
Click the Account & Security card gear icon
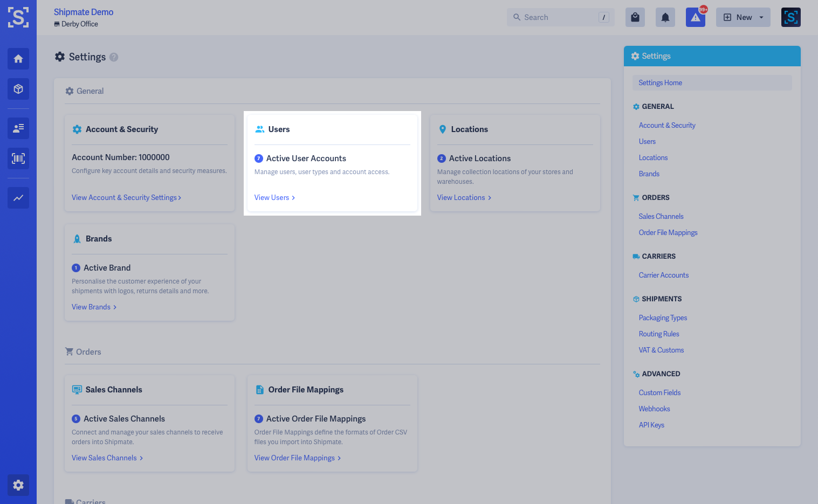coord(77,129)
